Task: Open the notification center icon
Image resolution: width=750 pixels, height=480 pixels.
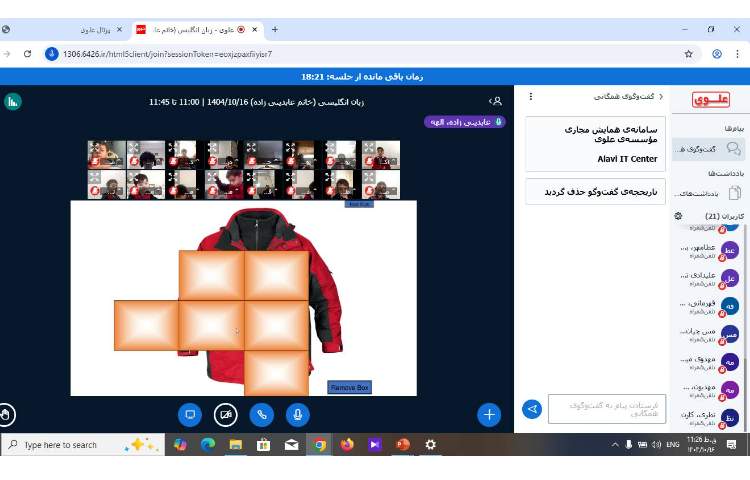Action: 731,445
